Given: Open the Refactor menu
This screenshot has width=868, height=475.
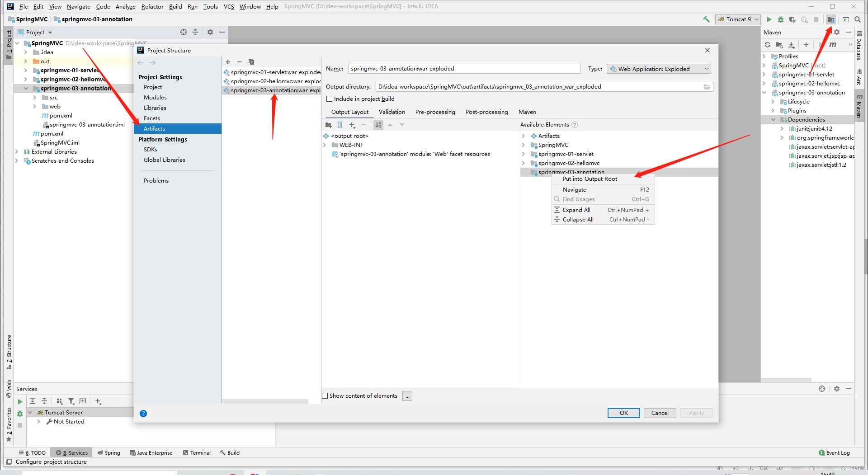Looking at the screenshot, I should tap(152, 6).
